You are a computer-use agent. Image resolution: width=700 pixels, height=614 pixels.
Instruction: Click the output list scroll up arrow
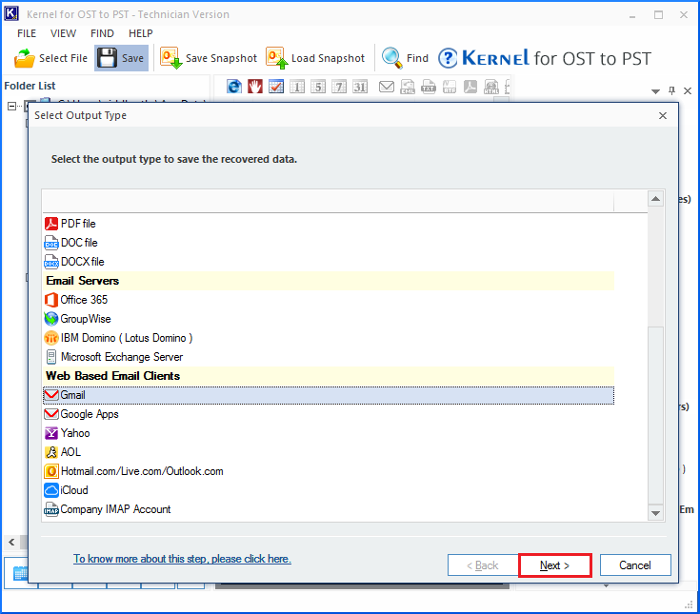[655, 199]
